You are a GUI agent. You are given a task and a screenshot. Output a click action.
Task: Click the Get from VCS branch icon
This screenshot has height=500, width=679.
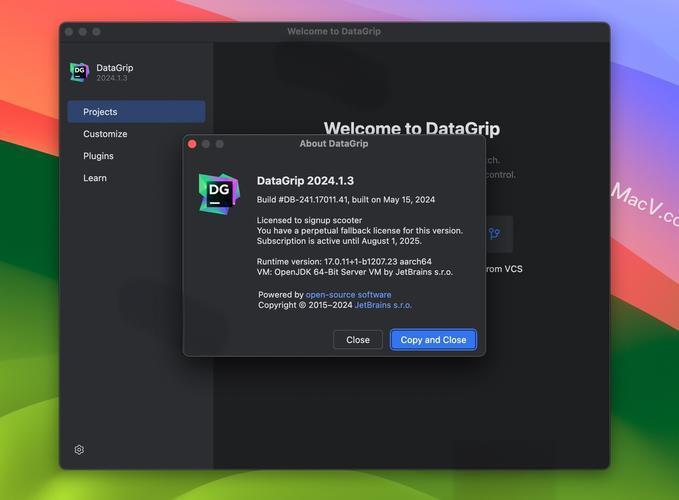coord(495,234)
